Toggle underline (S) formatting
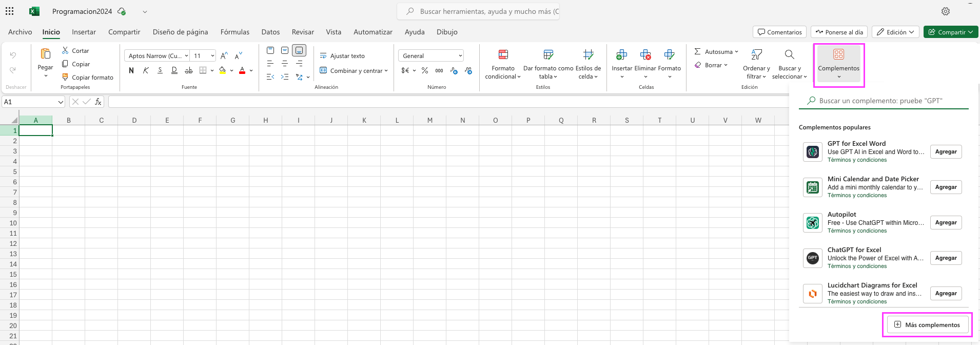Viewport: 980px width, 345px height. point(160,70)
